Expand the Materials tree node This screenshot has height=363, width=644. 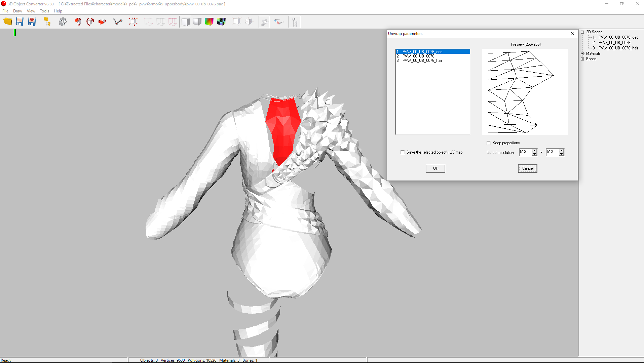click(582, 53)
